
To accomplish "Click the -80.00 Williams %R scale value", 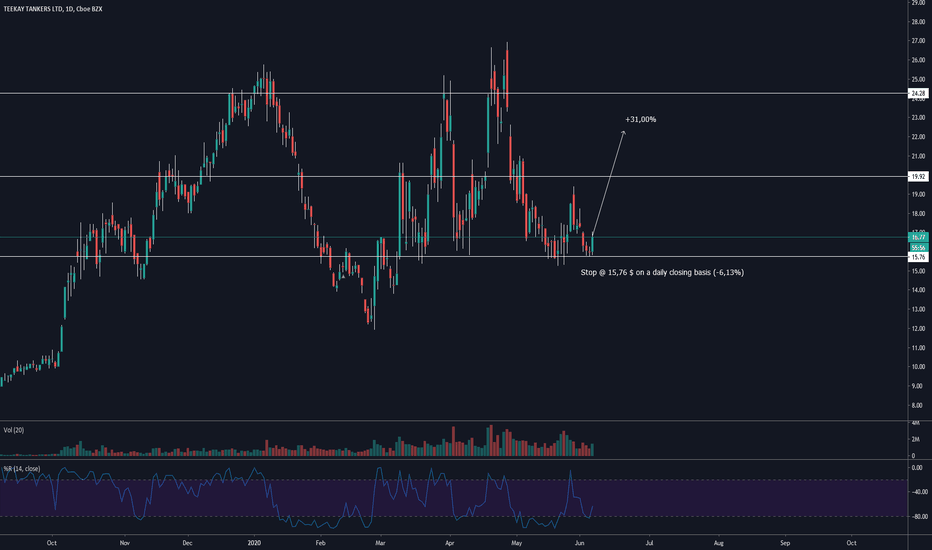I will pos(918,517).
